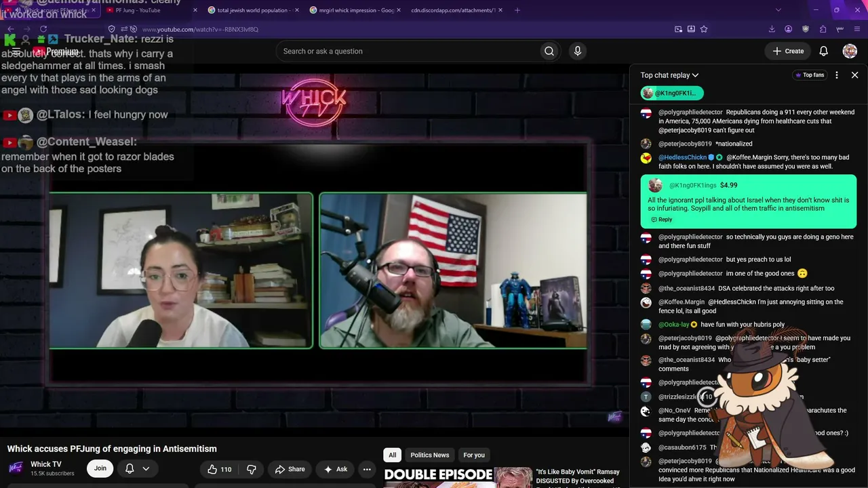Open YouTube notifications bell in header
This screenshot has height=488, width=868.
click(x=823, y=51)
